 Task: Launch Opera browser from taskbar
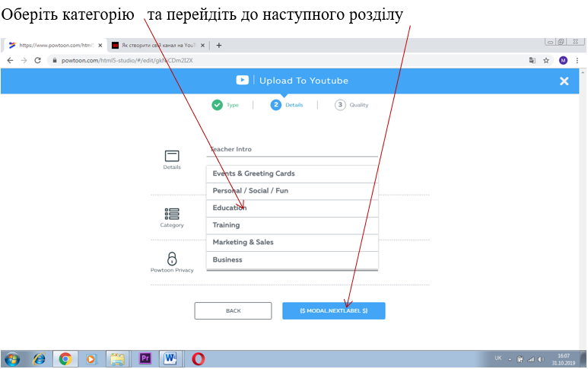tap(198, 359)
